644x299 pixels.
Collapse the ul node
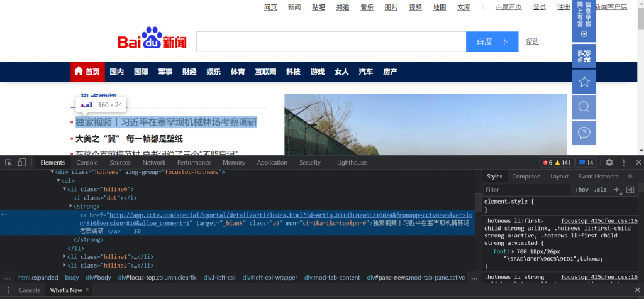pos(58,180)
